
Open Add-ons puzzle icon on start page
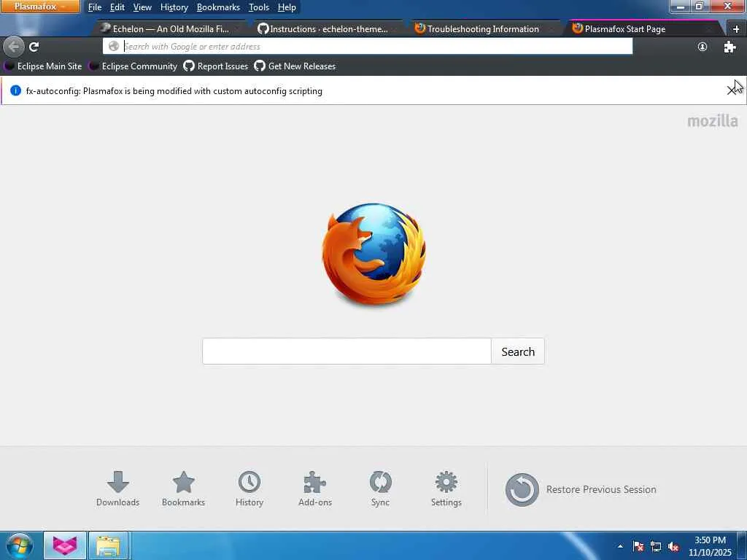315,489
